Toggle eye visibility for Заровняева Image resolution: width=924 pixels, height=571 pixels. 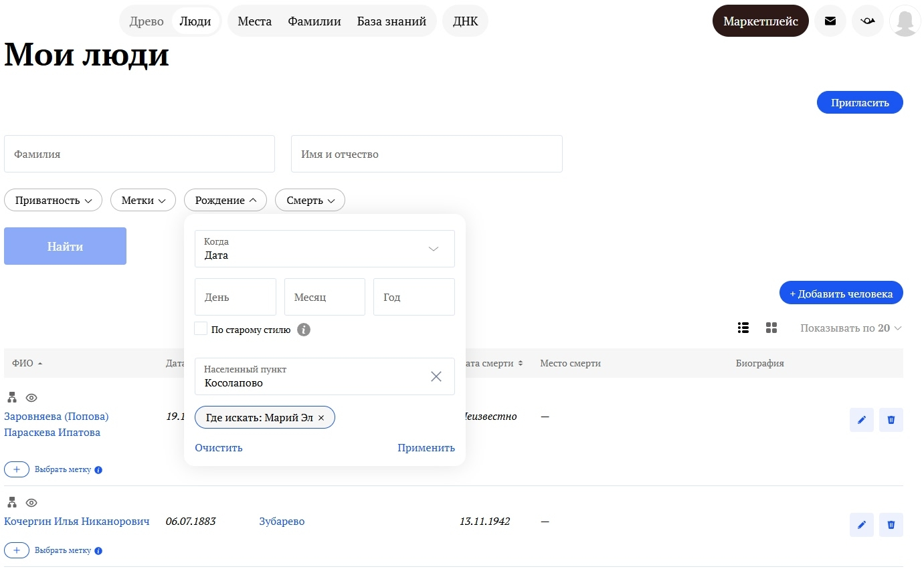pos(31,398)
